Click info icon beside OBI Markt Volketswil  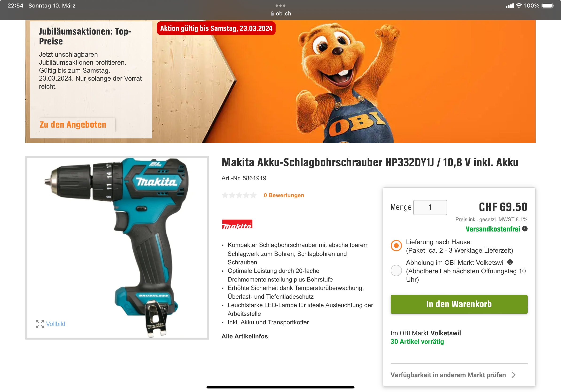[x=510, y=262]
